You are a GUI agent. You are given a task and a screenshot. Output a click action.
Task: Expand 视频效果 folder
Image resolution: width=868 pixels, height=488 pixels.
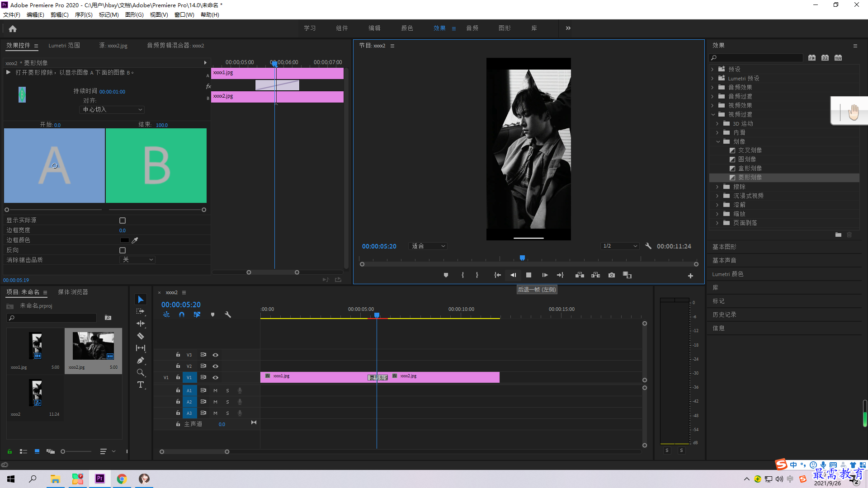tap(712, 106)
